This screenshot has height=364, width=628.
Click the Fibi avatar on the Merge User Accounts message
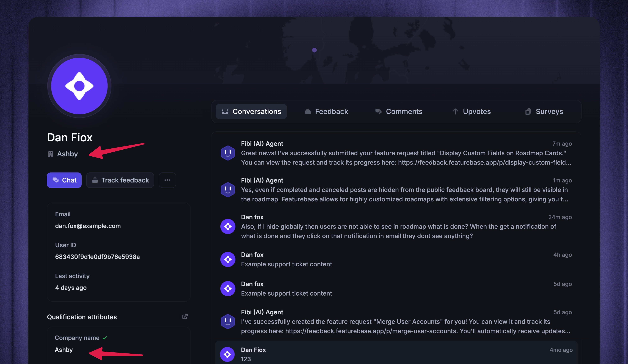tap(228, 321)
